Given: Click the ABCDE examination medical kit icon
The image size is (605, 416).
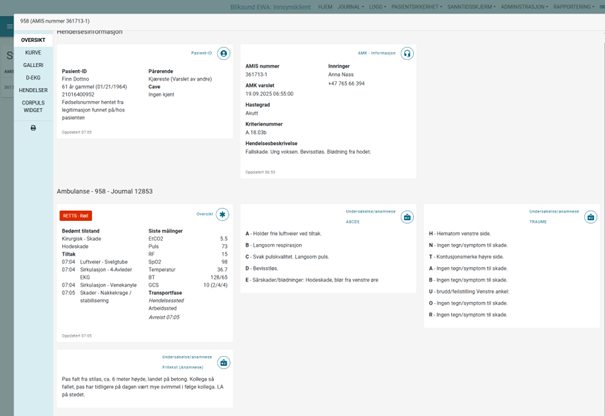Looking at the screenshot, I should click(407, 216).
